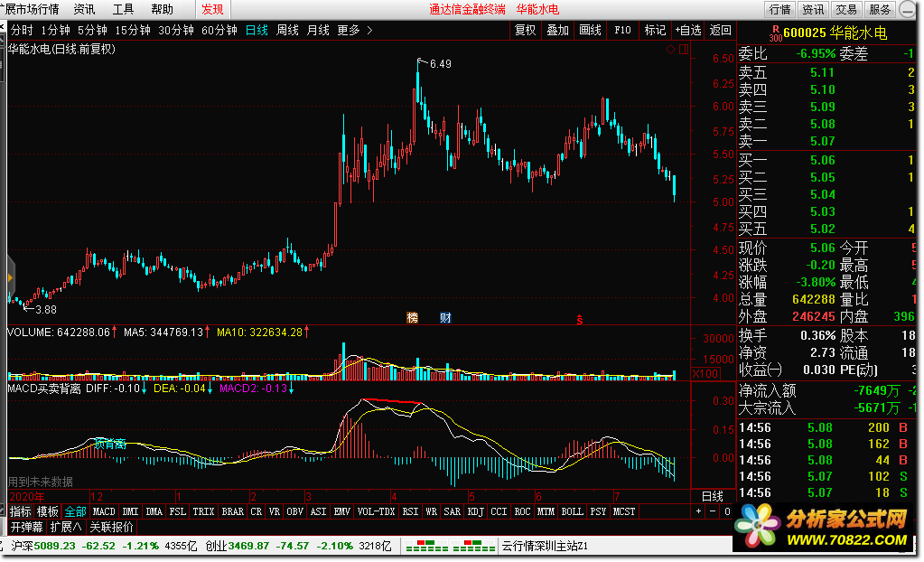The height and width of the screenshot is (562, 924).
Task: Select the 日线 daily period tab
Action: (x=257, y=30)
